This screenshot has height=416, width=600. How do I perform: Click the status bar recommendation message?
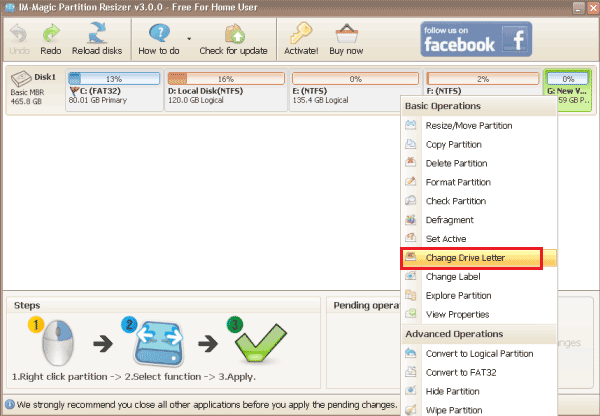point(207,405)
